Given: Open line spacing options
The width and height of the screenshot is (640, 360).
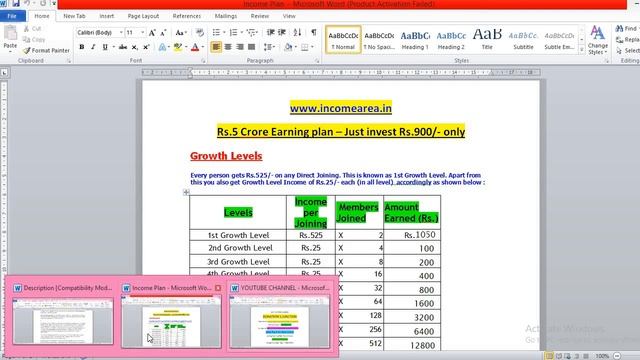Looking at the screenshot, I should (268, 47).
